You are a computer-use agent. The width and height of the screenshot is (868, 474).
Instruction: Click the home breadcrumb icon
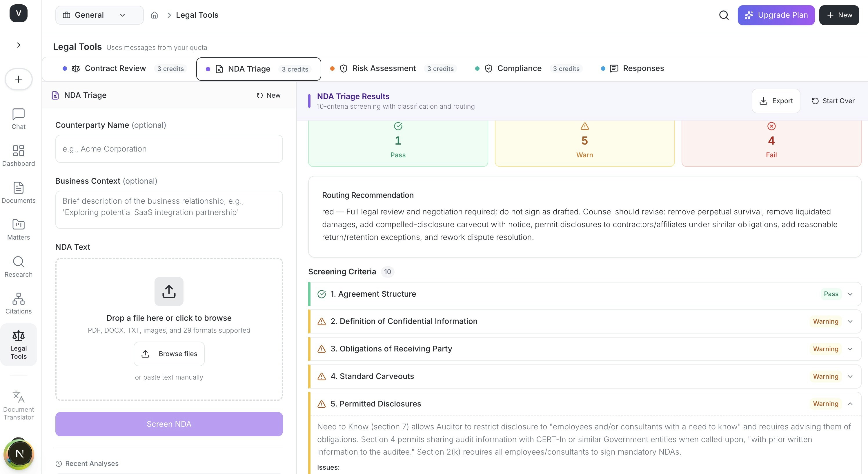pyautogui.click(x=154, y=15)
